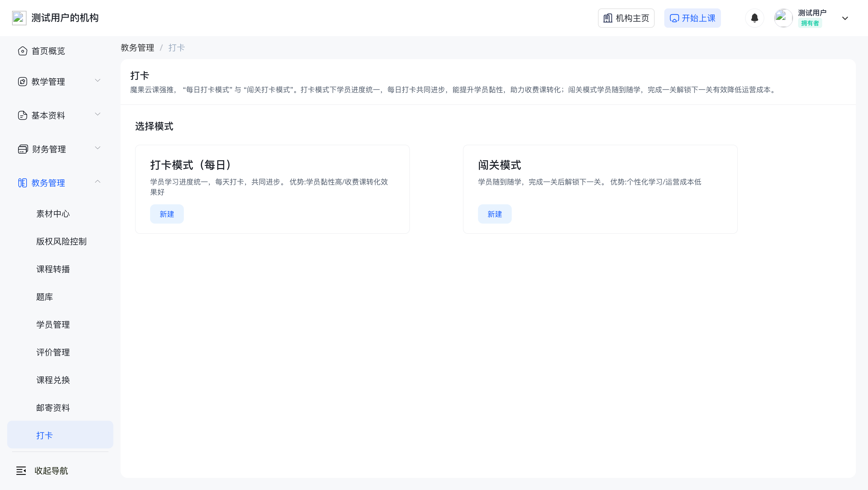Collapse 教务管理 chevron
The height and width of the screenshot is (490, 868).
[97, 181]
